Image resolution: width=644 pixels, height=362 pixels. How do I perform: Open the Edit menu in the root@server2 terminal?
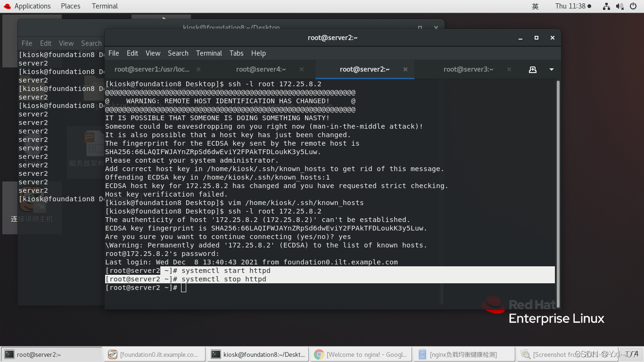pos(132,53)
